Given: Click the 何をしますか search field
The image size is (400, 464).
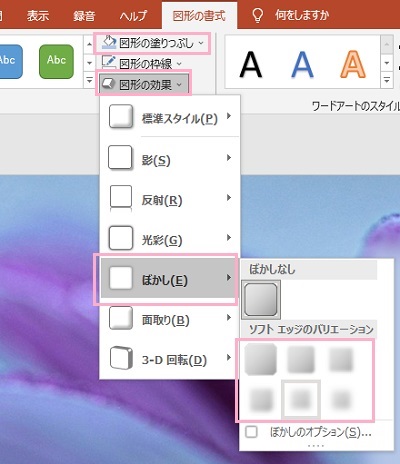Looking at the screenshot, I should point(302,15).
